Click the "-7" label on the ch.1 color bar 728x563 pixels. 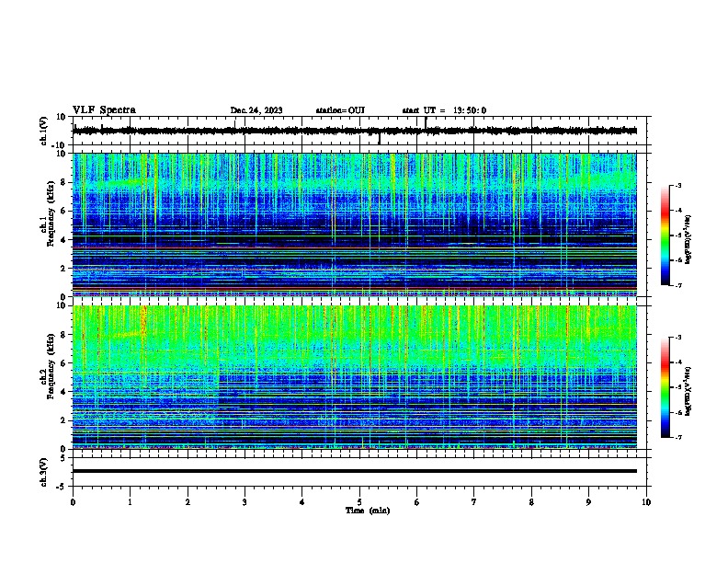[x=678, y=285]
